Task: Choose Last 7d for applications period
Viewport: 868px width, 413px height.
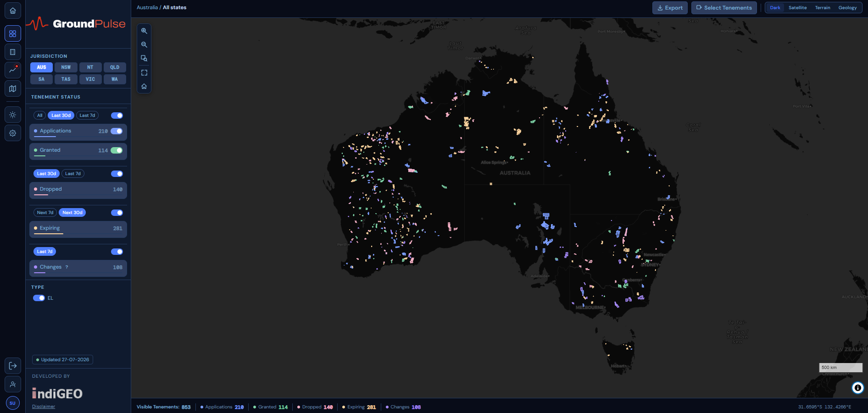Action: click(x=87, y=116)
